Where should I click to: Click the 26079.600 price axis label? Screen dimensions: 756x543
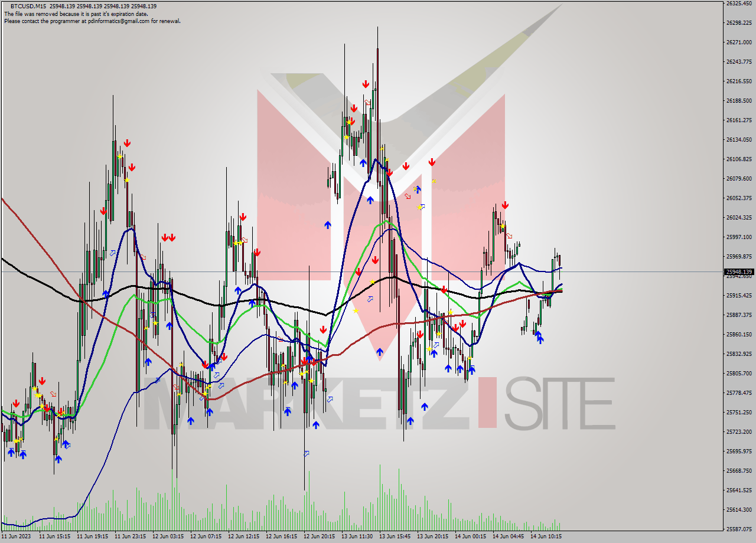739,179
